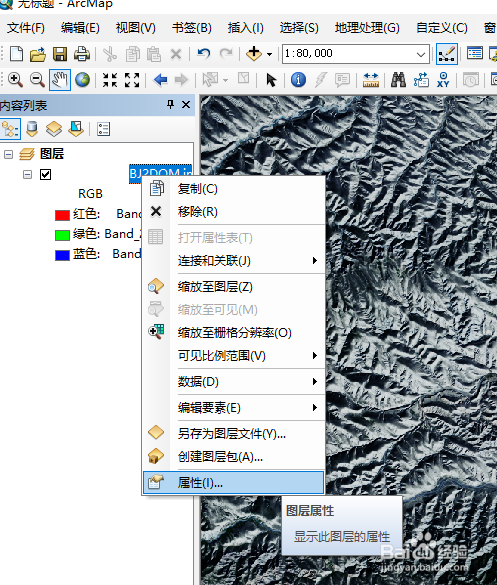Select the Zoom In magnifier tool
Screen dimensions: 497x585
[x=15, y=80]
